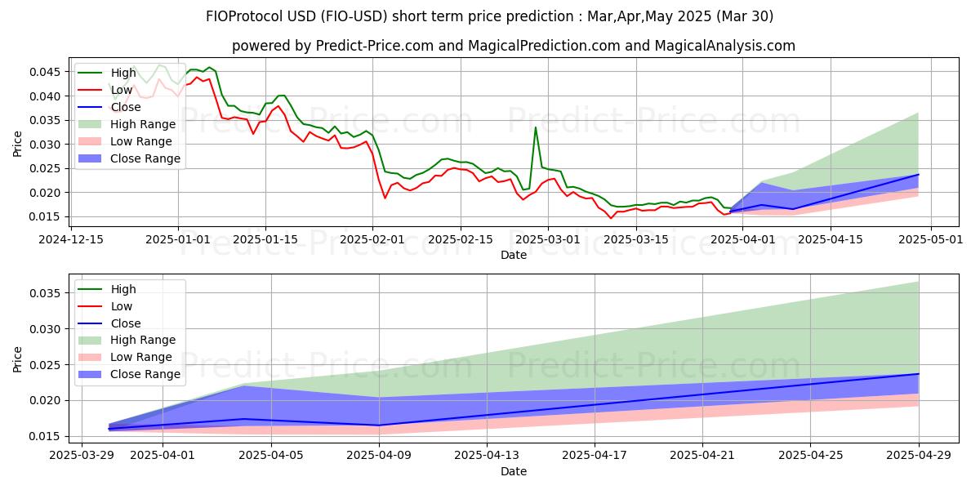Viewport: 980px width, 490px height.
Task: Click the green High spike peak near late February
Action: [x=536, y=127]
